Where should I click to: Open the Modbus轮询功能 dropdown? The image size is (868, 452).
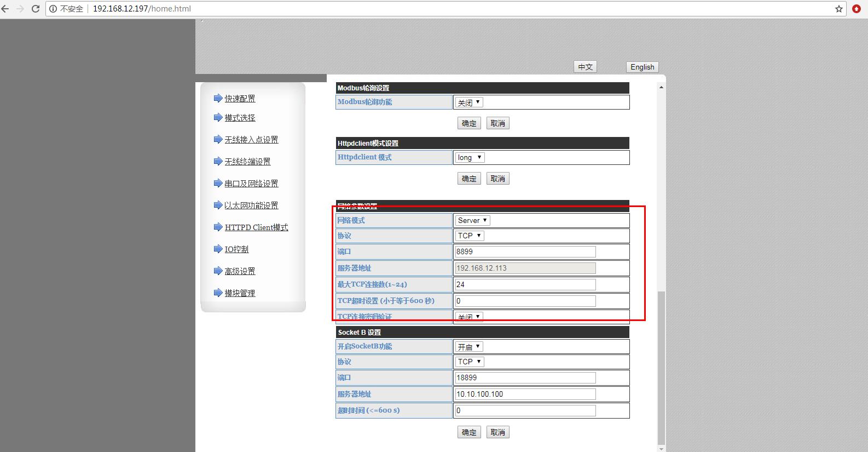pyautogui.click(x=469, y=102)
